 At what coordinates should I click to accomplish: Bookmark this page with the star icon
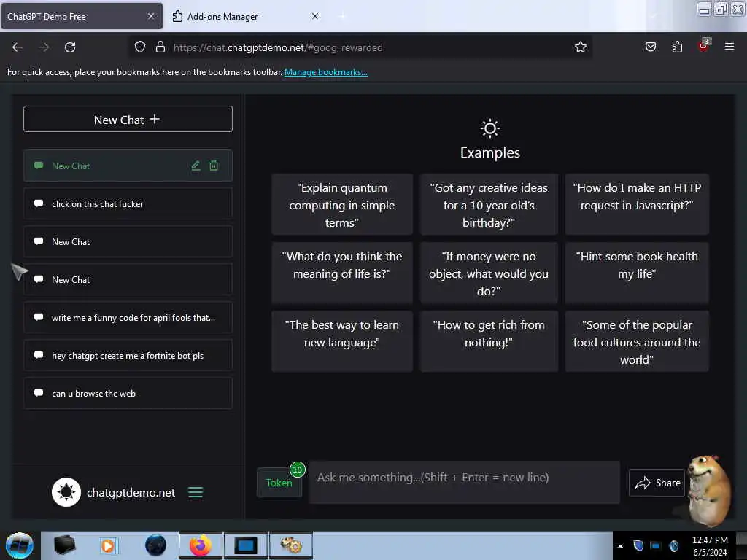[x=580, y=47]
